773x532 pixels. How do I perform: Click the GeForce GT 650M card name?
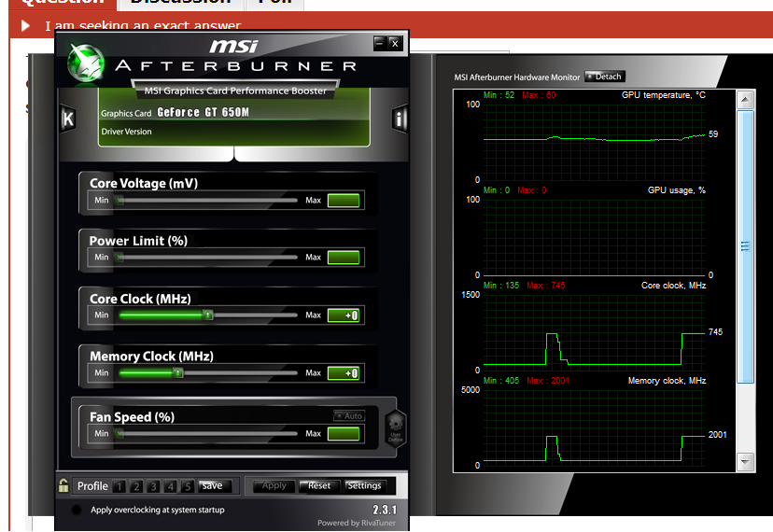coord(204,112)
